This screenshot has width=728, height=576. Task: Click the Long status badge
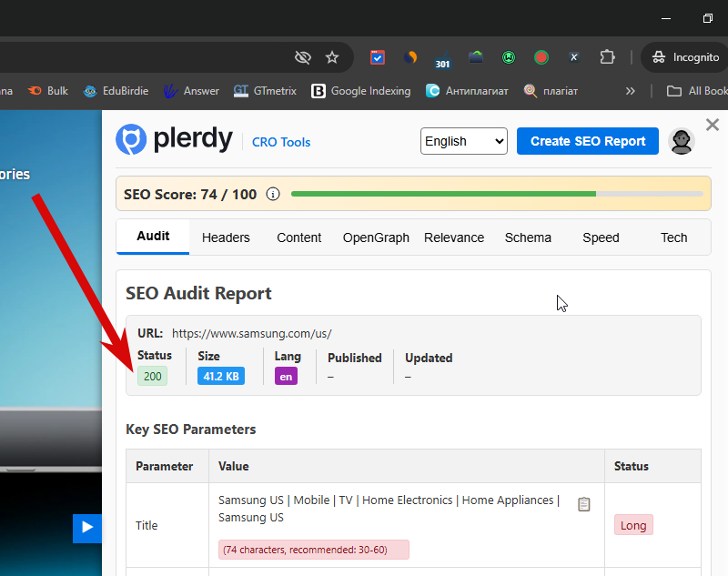click(x=633, y=525)
